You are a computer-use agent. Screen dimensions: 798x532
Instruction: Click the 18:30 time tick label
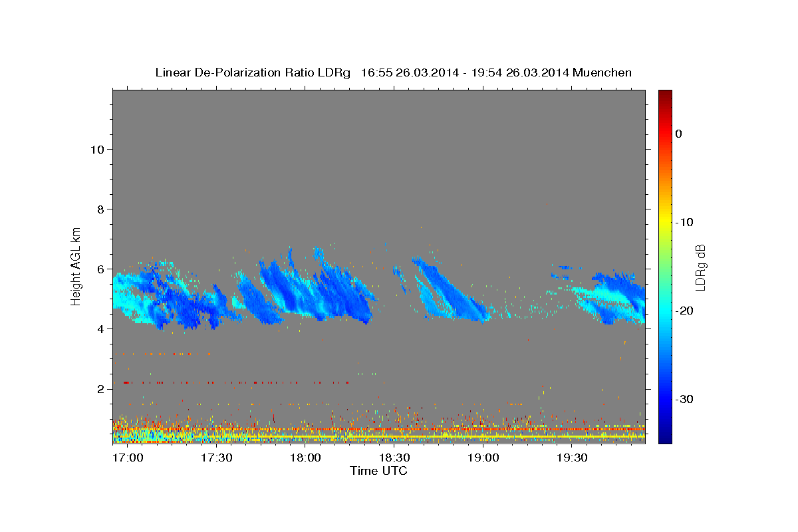[394, 458]
